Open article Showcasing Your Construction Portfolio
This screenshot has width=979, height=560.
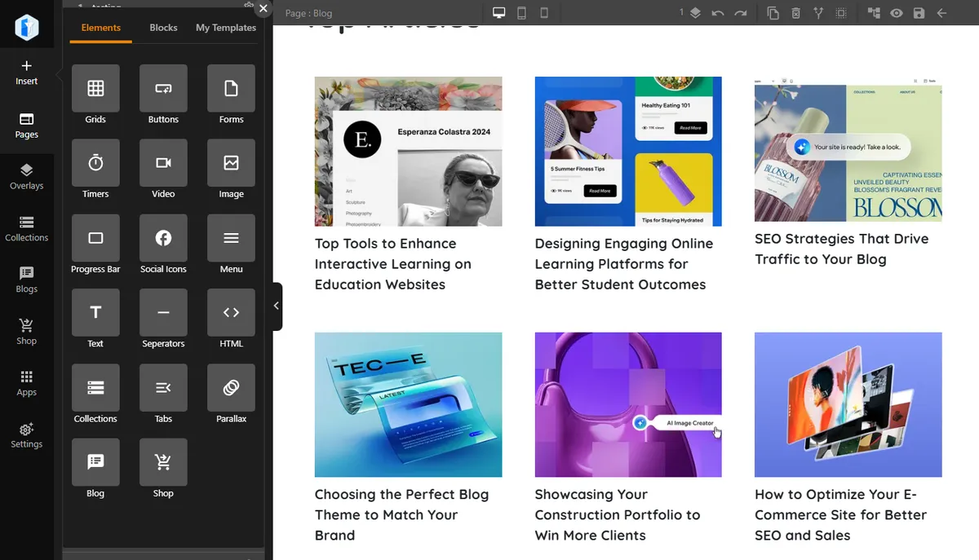(618, 515)
